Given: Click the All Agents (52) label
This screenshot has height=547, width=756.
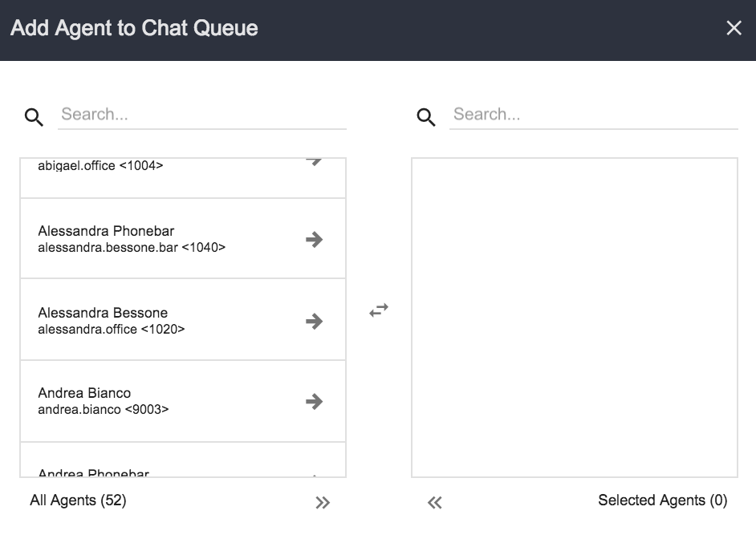Looking at the screenshot, I should [78, 500].
